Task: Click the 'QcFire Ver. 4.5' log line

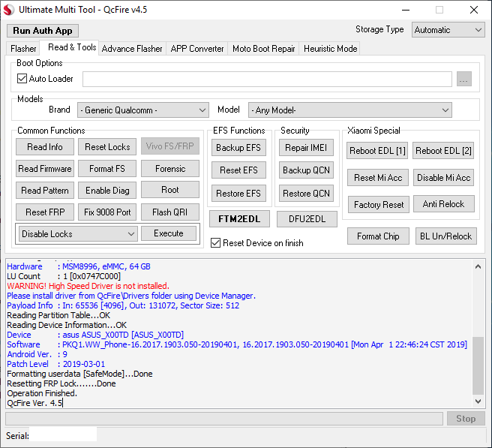Action: tap(34, 403)
